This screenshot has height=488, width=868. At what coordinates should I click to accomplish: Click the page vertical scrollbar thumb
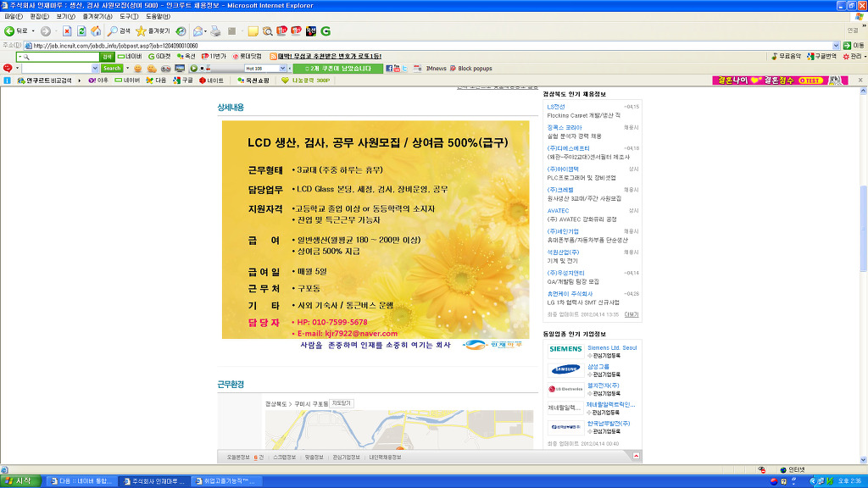point(863,229)
